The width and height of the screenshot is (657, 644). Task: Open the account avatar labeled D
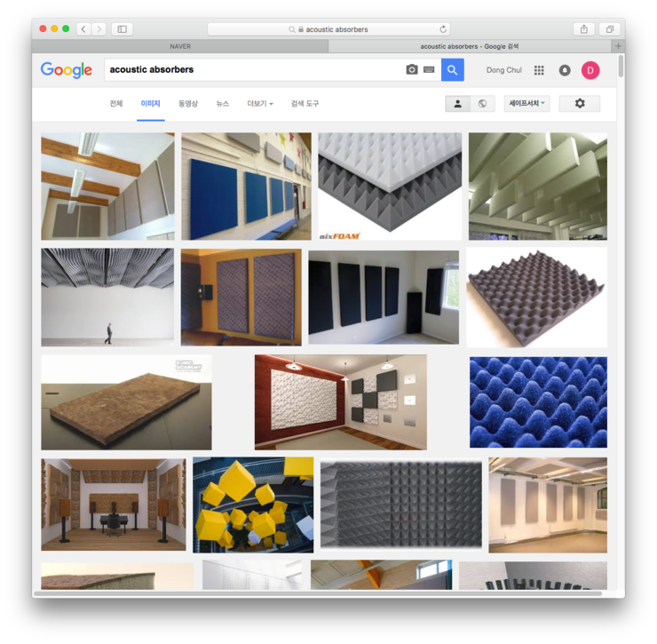[x=590, y=70]
